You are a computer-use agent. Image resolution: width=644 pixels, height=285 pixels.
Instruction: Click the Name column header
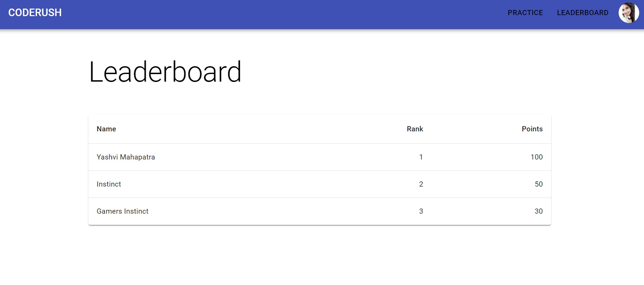point(106,129)
